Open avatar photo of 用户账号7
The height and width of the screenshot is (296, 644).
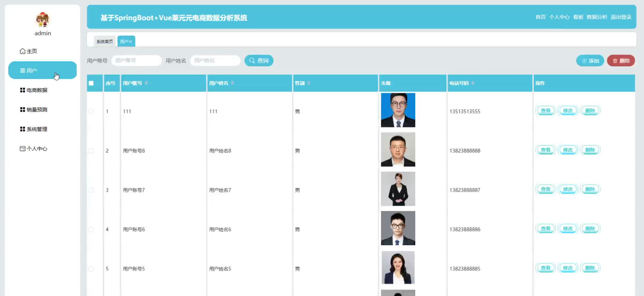point(398,189)
